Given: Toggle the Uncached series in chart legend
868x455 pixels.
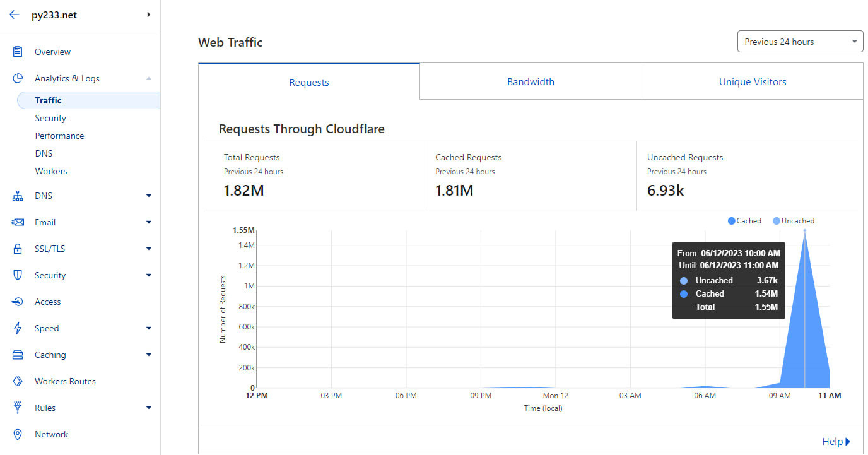Looking at the screenshot, I should [x=794, y=221].
